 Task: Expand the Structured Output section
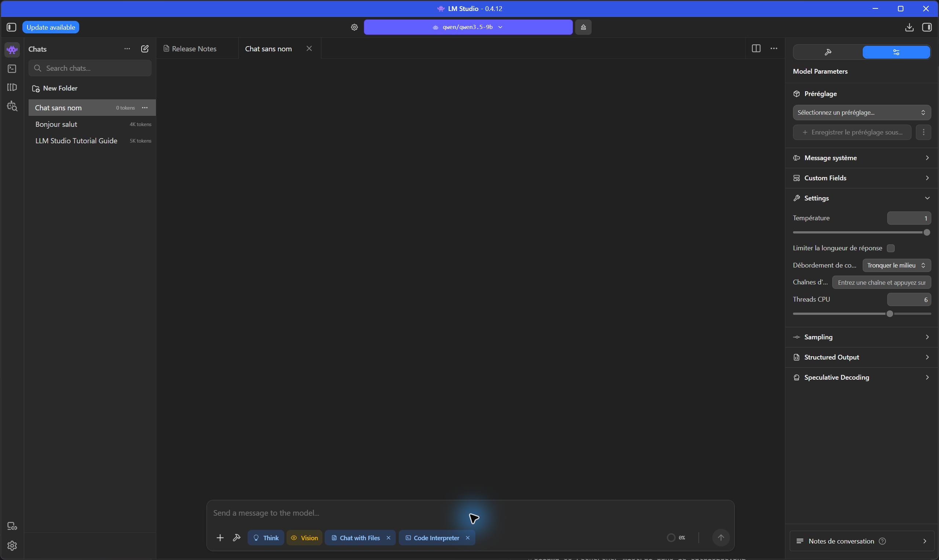(862, 357)
